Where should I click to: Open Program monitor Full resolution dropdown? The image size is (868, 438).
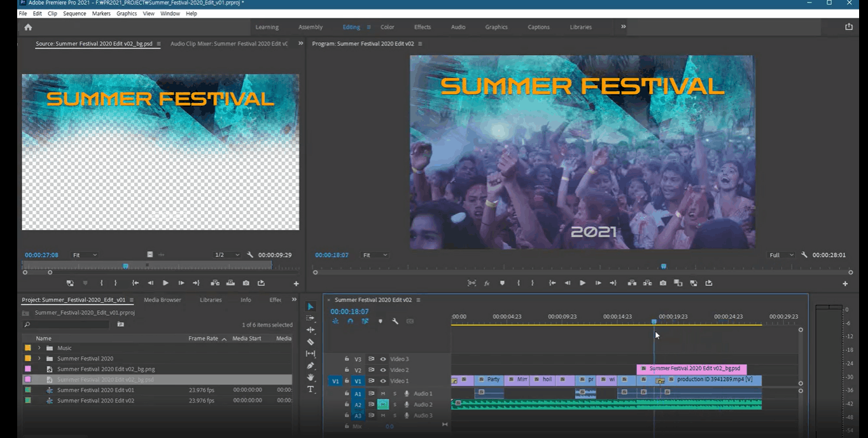[781, 255]
